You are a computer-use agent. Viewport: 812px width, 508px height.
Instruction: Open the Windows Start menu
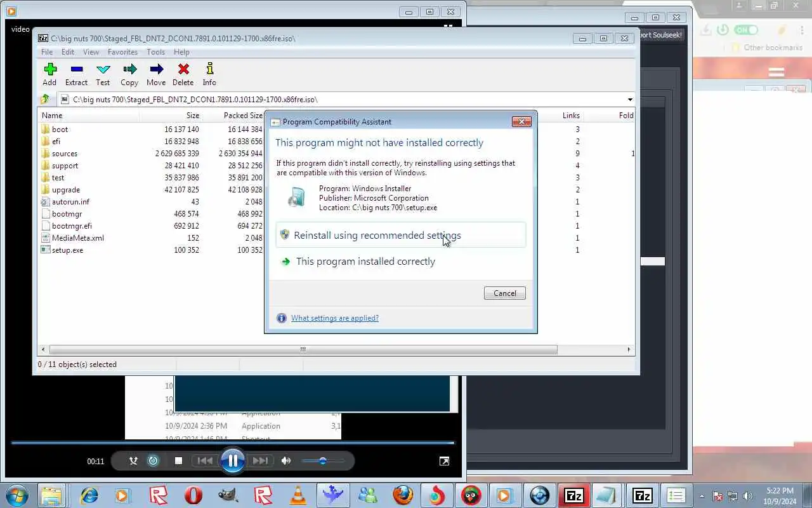(16, 495)
